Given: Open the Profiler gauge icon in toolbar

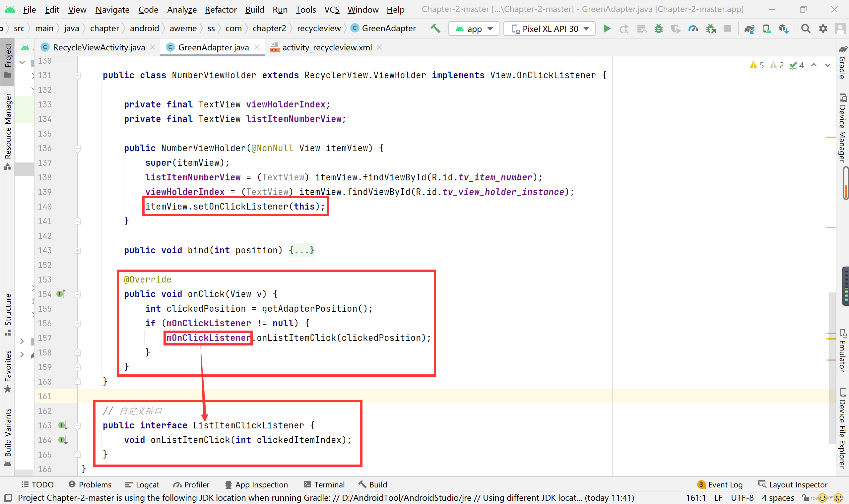Looking at the screenshot, I should (693, 29).
